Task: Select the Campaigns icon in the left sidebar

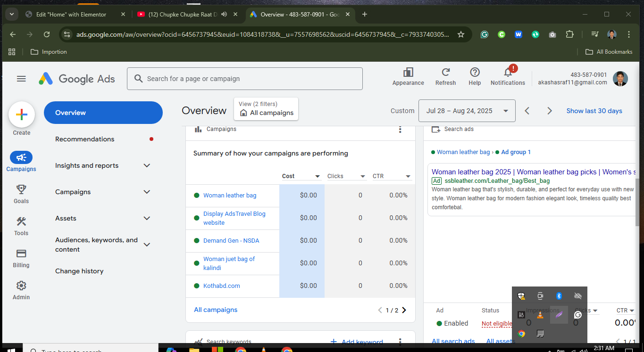Action: [21, 157]
